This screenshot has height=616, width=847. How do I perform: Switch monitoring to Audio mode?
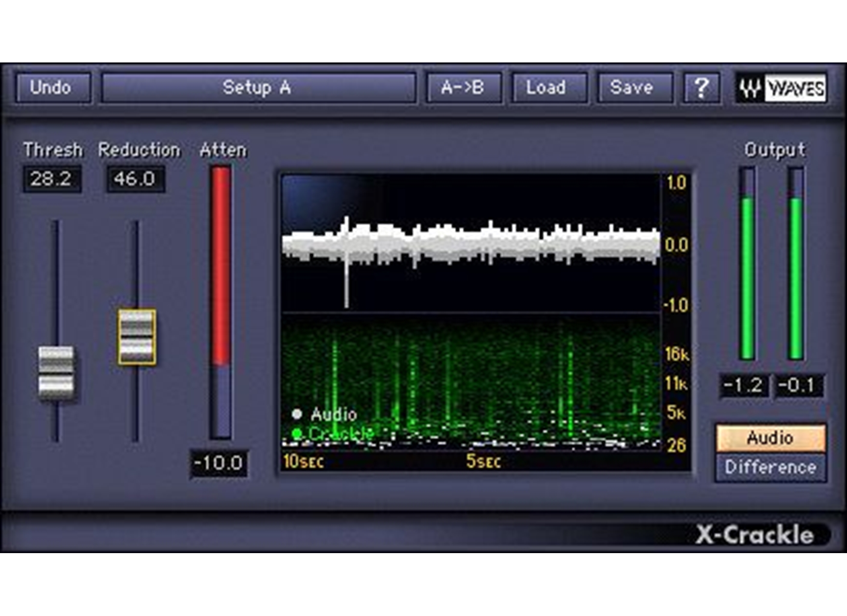[x=770, y=438]
